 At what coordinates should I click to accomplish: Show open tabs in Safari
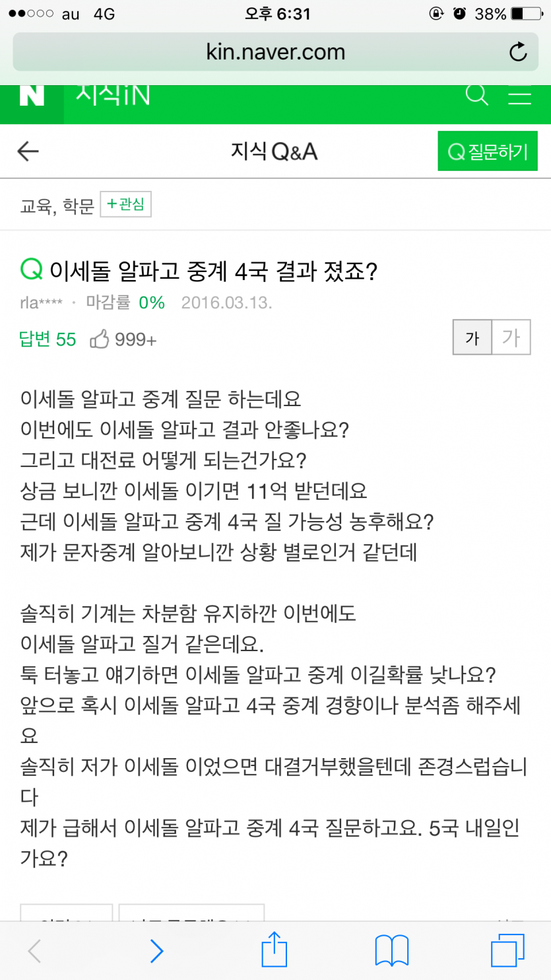pyautogui.click(x=507, y=952)
